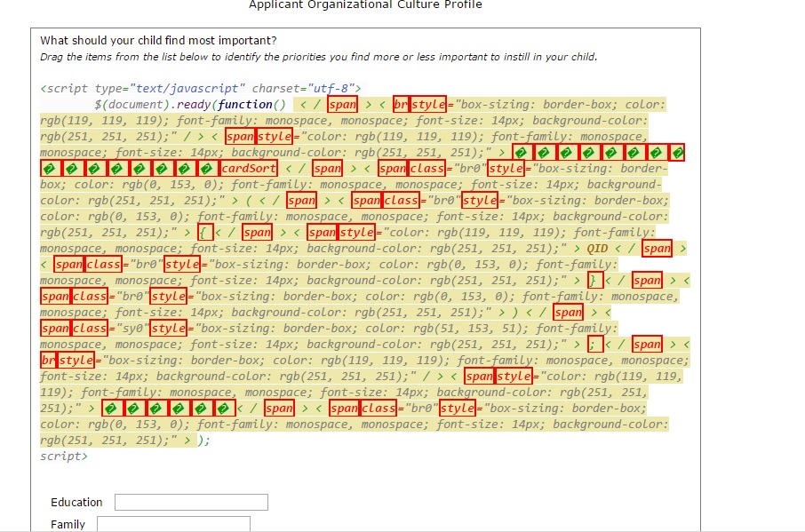Click the Applicant Organizational Culture Profile title
This screenshot has height=532, width=805.
(365, 5)
